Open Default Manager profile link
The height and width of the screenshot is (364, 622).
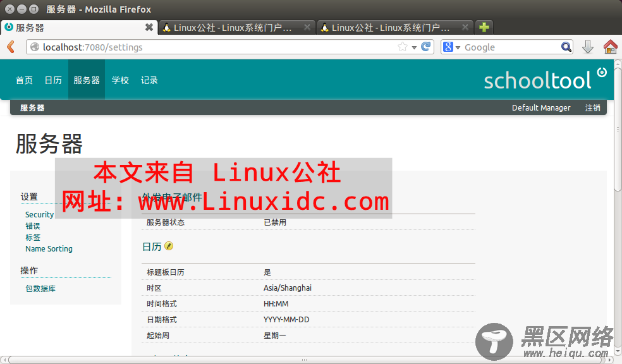coord(541,108)
